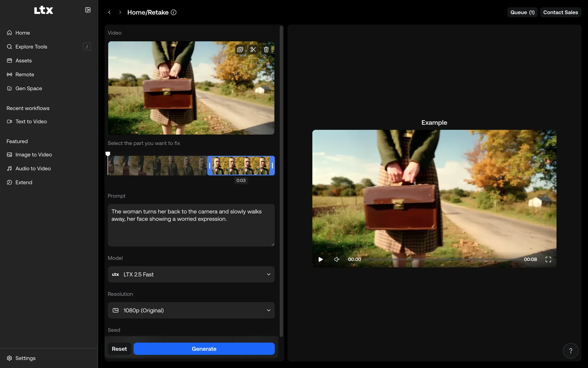Delete the video with trash icon

pos(266,49)
